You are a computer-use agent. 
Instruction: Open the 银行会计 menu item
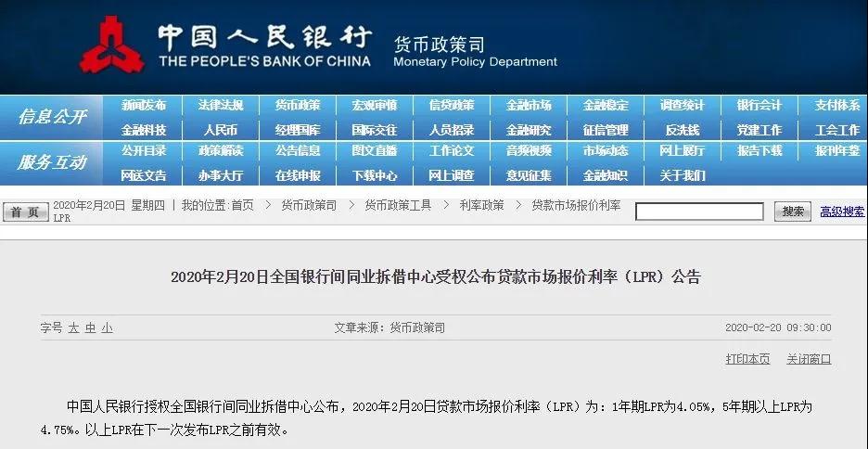(x=759, y=105)
